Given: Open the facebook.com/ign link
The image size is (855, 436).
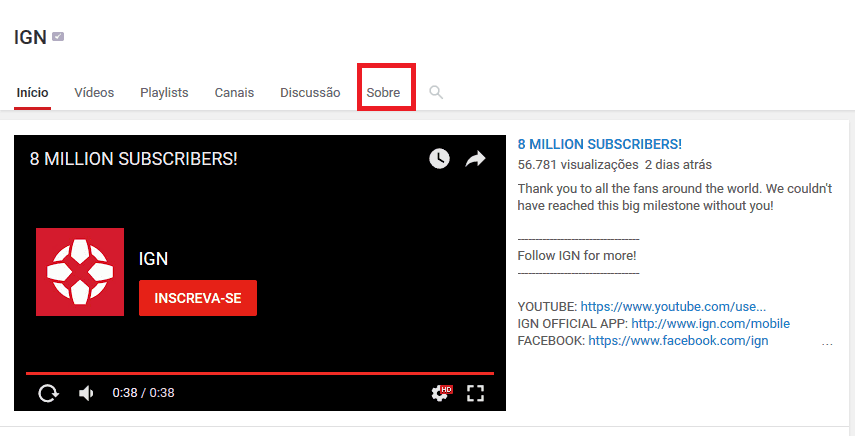Looking at the screenshot, I should tap(678, 341).
